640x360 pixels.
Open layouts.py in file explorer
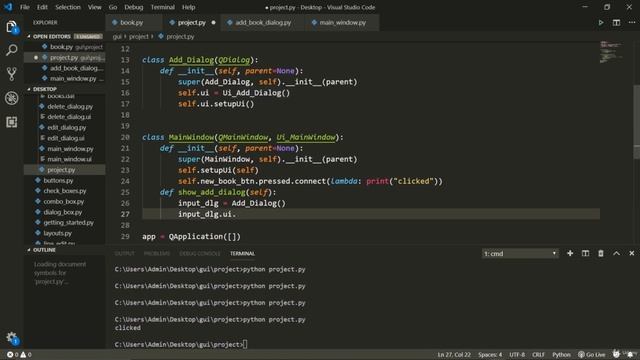point(64,233)
